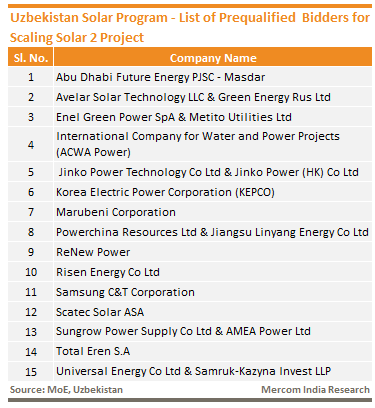Viewport: 375px width, 408px height.
Task: Select the ACWA Power company cell
Action: click(x=213, y=144)
